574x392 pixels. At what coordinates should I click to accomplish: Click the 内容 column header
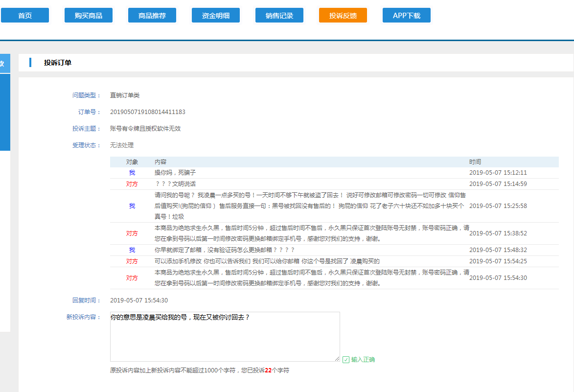point(161,162)
